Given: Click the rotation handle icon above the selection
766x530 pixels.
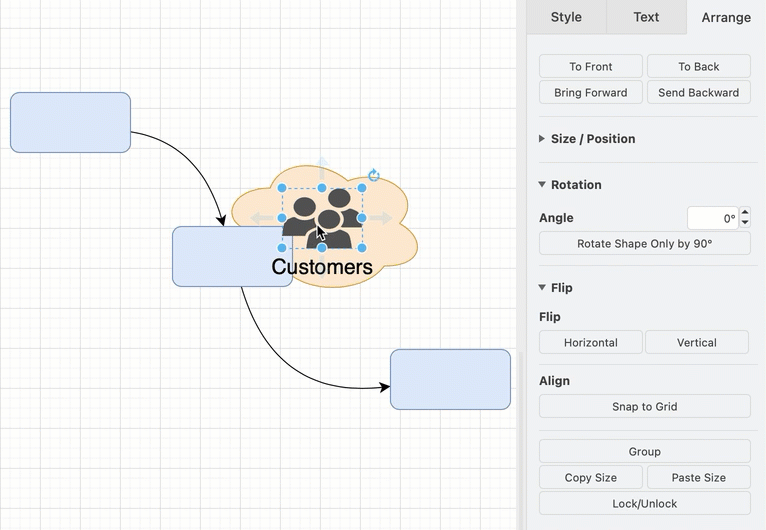Looking at the screenshot, I should click(x=374, y=175).
